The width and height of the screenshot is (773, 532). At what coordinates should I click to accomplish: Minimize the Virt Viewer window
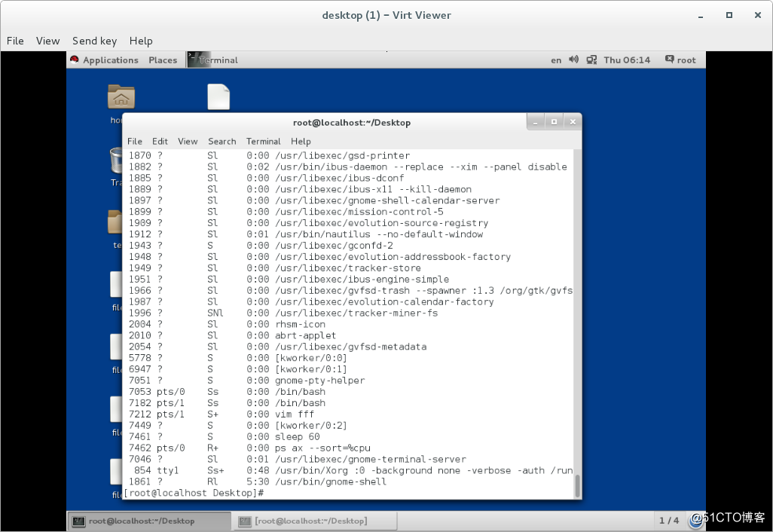(701, 15)
